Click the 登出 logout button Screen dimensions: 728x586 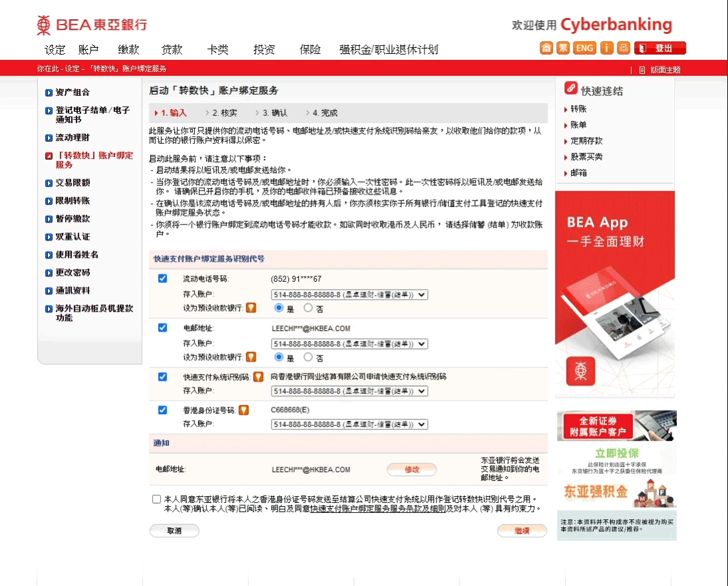(659, 48)
